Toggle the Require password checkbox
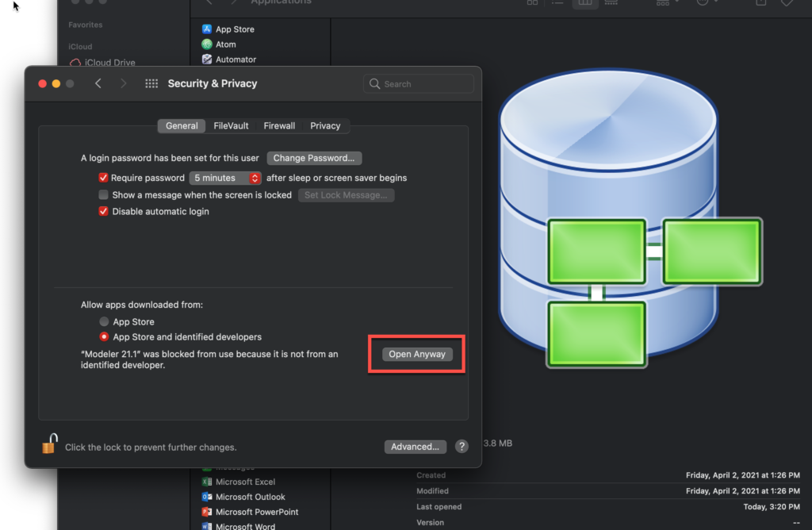Screen dimensions: 812x530 (x=103, y=178)
